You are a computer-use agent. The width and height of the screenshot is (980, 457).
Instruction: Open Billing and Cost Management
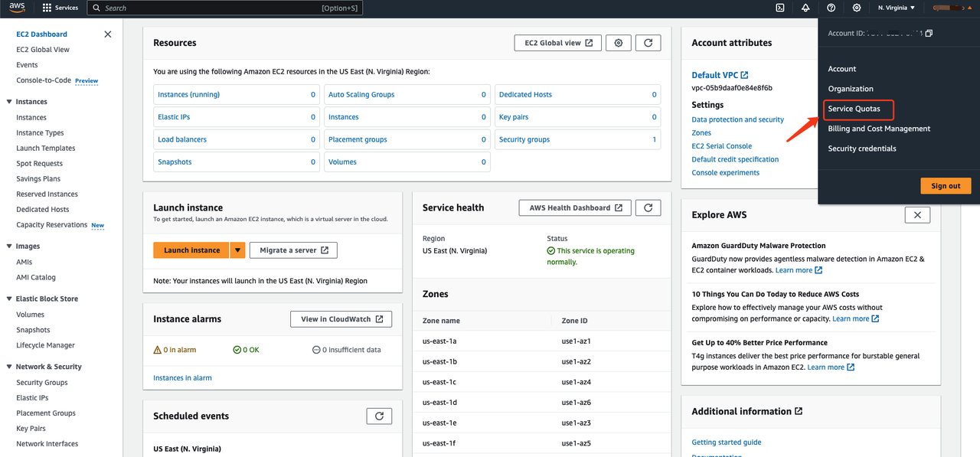[x=879, y=129]
